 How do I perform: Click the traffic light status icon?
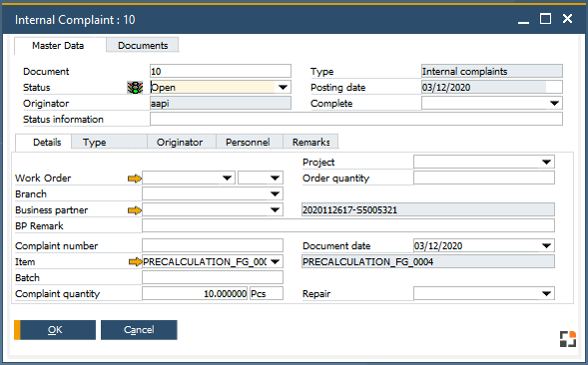[x=135, y=88]
